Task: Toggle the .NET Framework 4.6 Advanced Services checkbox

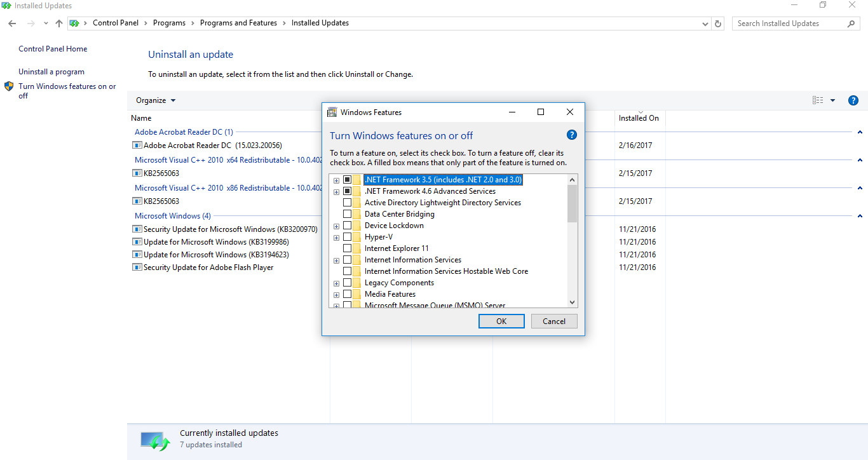Action: (x=347, y=191)
